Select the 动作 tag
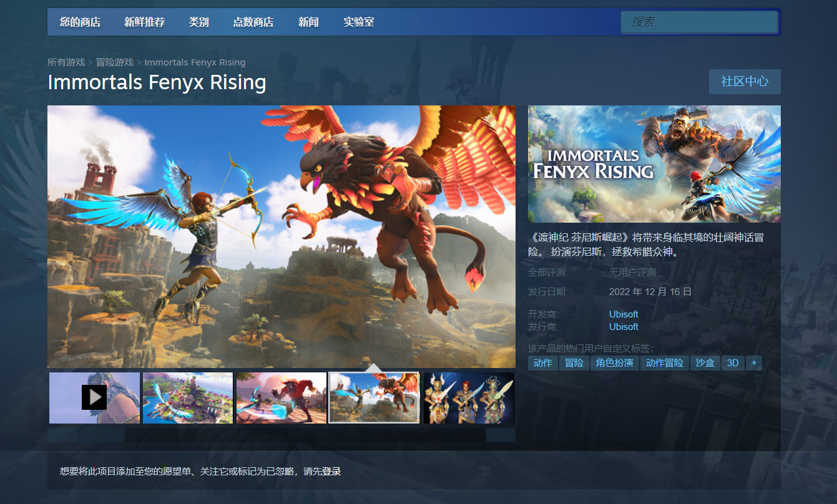The height and width of the screenshot is (504, 837). point(542,362)
